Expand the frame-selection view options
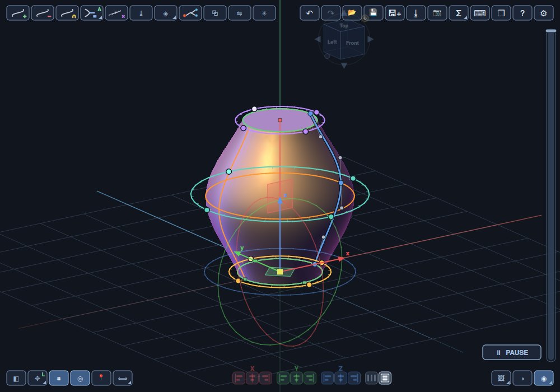 point(501,379)
